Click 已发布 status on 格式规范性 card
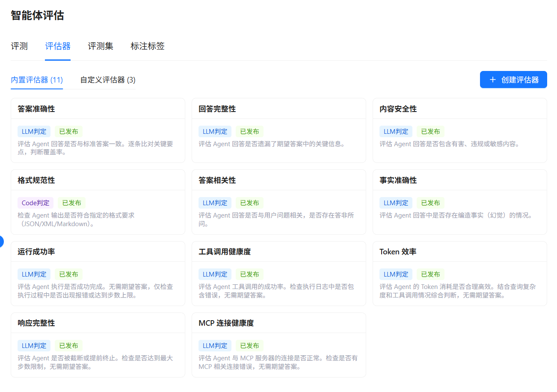The image size is (557, 392). click(71, 203)
